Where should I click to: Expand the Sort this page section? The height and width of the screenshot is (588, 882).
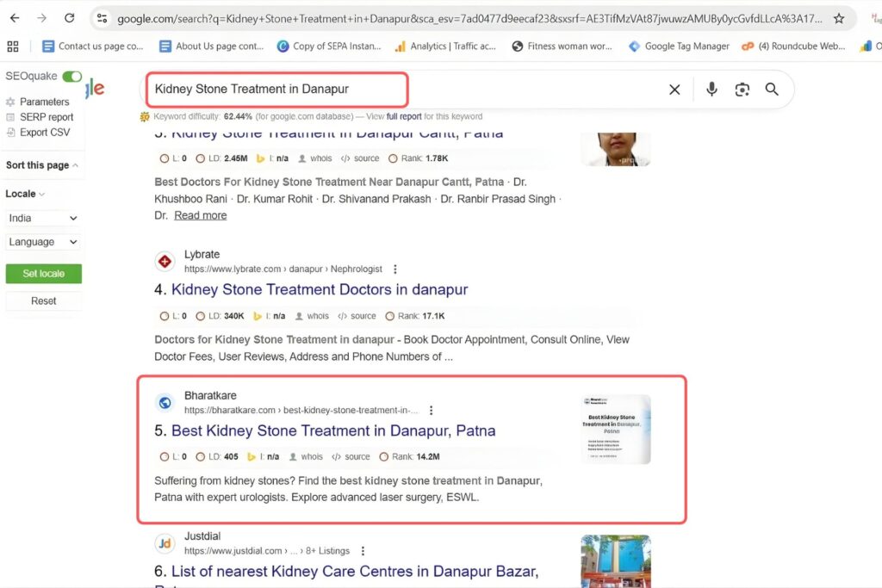44,165
